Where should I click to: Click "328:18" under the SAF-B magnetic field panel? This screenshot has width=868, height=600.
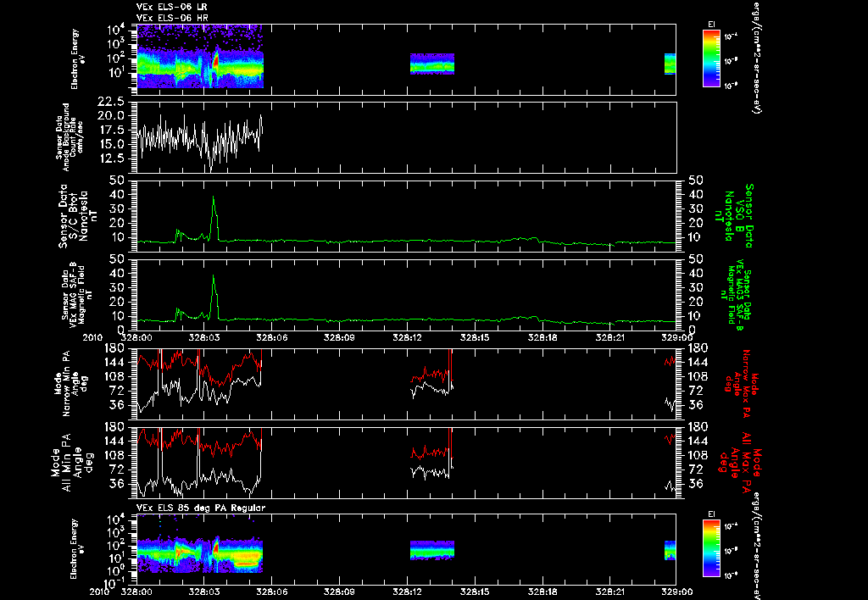[542, 336]
